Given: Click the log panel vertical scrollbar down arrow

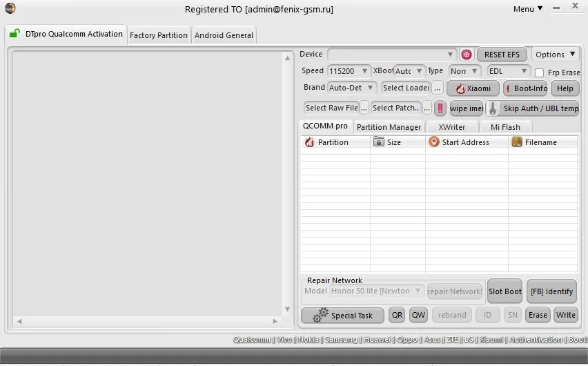Looking at the screenshot, I should click(x=287, y=309).
